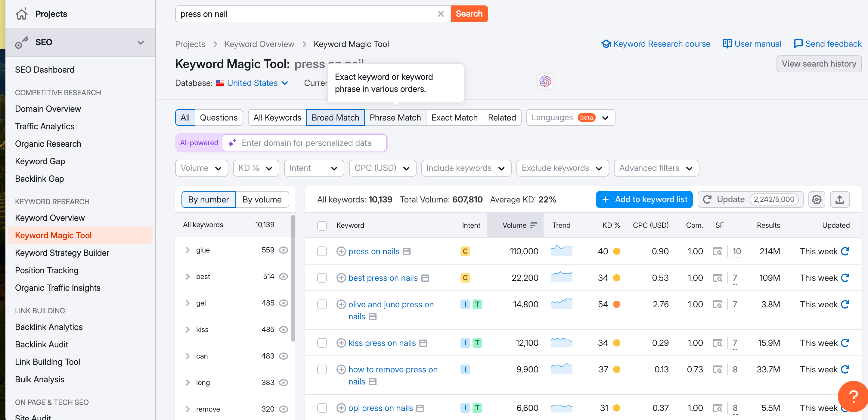
Task: Check the 'press on nails' row checkbox
Action: (x=322, y=251)
